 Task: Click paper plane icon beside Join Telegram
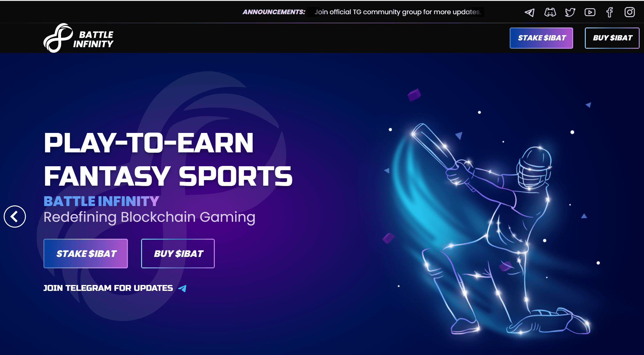[x=182, y=288]
